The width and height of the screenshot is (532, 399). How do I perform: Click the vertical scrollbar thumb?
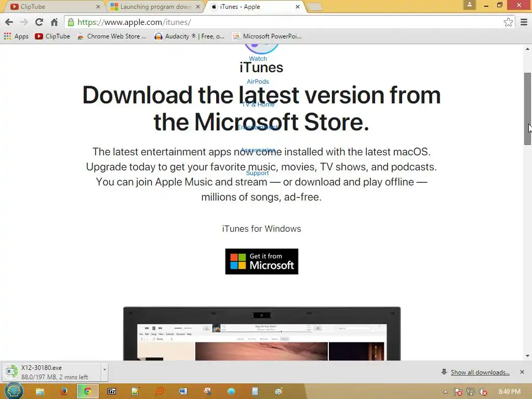[527, 109]
